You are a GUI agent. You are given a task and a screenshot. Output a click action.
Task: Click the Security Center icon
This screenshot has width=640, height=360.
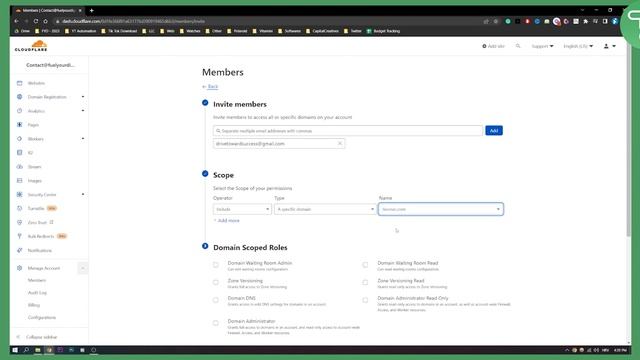(x=19, y=194)
